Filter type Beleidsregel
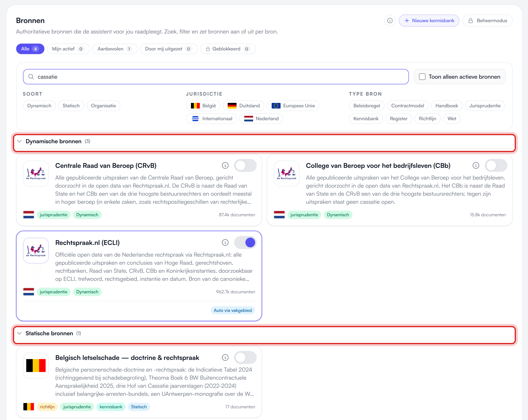Viewport: 528px width, 420px height. click(367, 106)
